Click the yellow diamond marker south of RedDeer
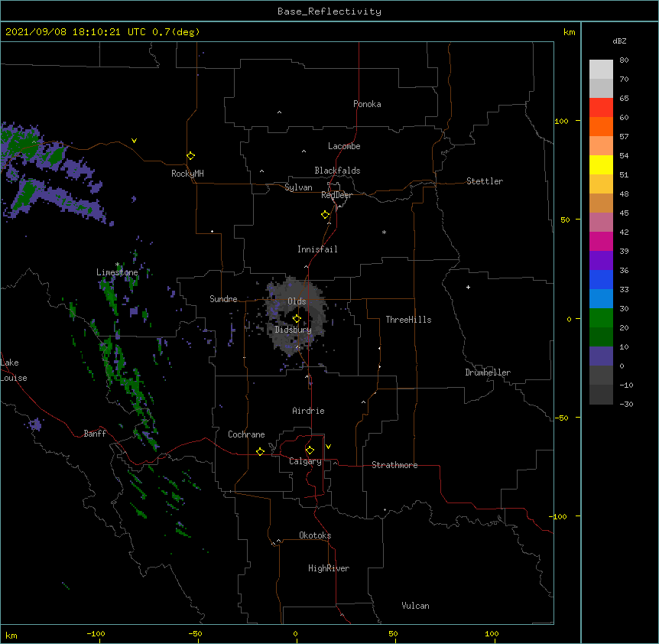The image size is (659, 644). (326, 215)
